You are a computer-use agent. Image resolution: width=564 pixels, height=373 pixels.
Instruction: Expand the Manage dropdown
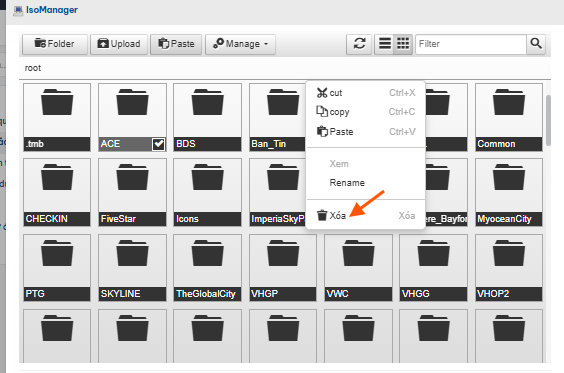pyautogui.click(x=240, y=44)
